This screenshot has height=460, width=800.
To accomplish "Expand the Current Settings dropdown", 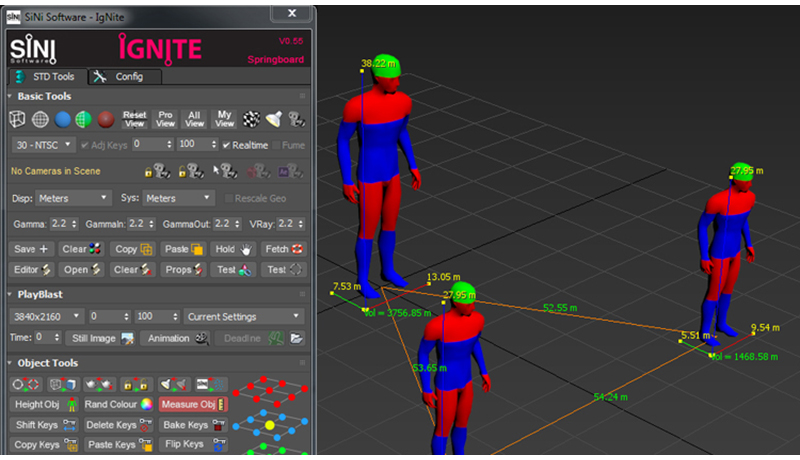I will click(x=244, y=316).
